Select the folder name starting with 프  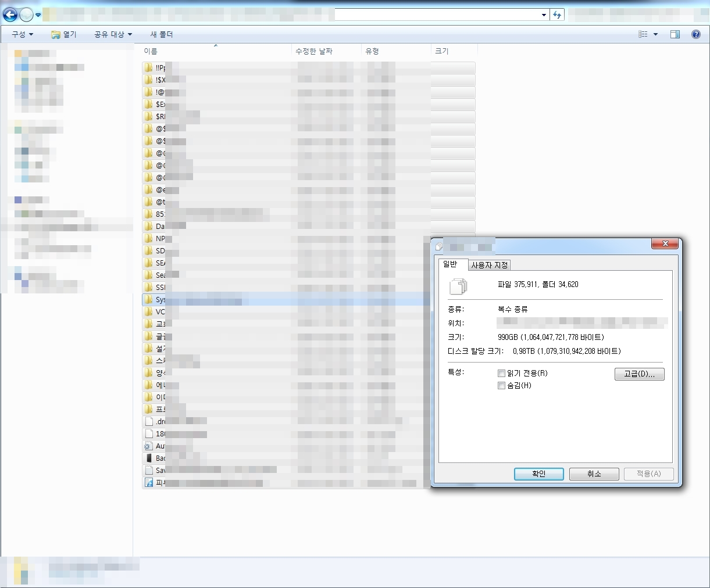coord(160,409)
